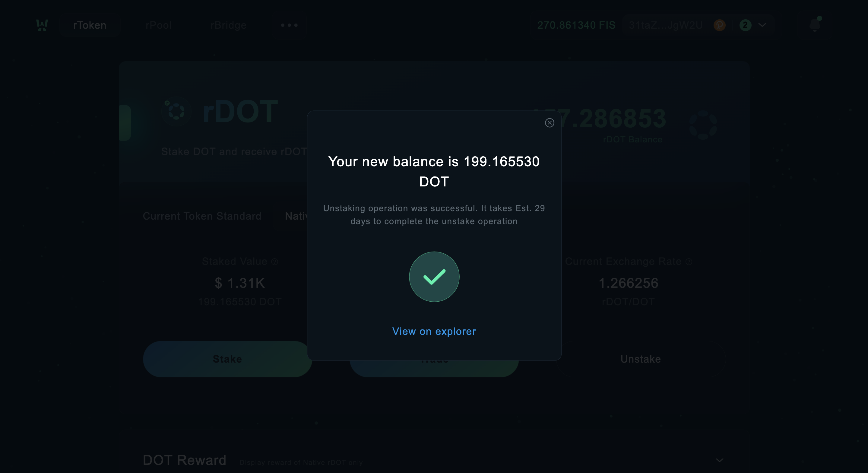The height and width of the screenshot is (473, 868).
Task: Click the 270.861340 FIS balance
Action: pos(577,25)
